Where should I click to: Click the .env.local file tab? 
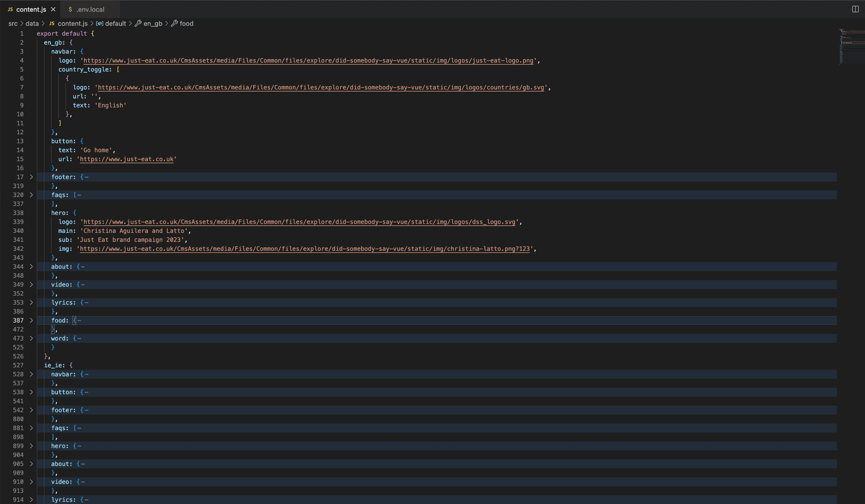pyautogui.click(x=92, y=9)
